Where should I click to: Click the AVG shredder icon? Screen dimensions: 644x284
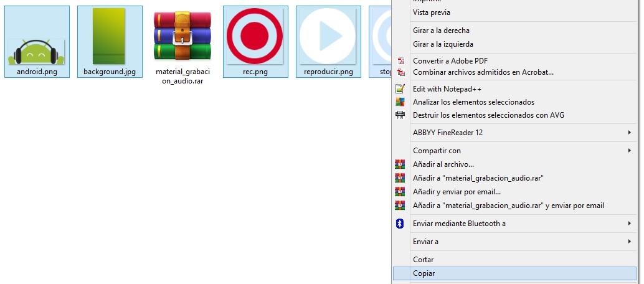[400, 115]
